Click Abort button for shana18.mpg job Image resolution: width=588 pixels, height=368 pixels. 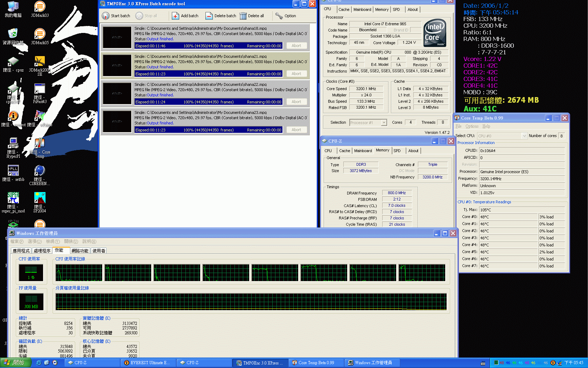click(x=296, y=46)
